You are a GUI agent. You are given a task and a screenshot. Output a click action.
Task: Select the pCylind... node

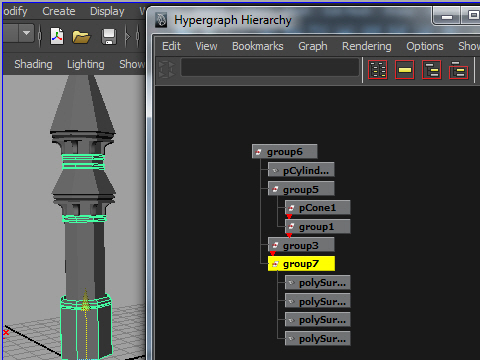tap(301, 170)
